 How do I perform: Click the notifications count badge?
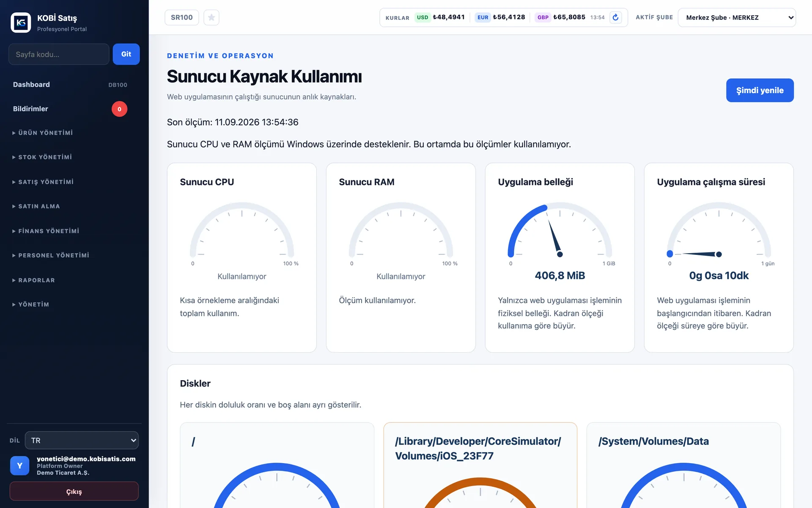(x=119, y=109)
